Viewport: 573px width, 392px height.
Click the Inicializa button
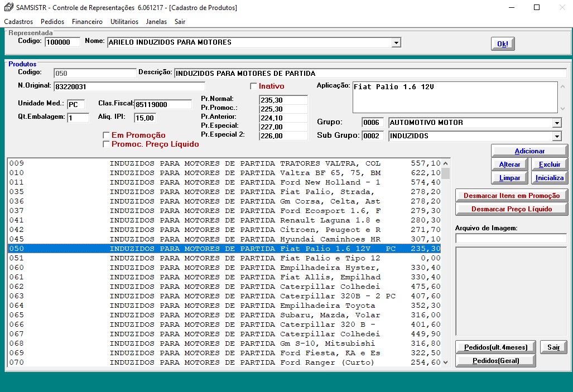pyautogui.click(x=549, y=178)
